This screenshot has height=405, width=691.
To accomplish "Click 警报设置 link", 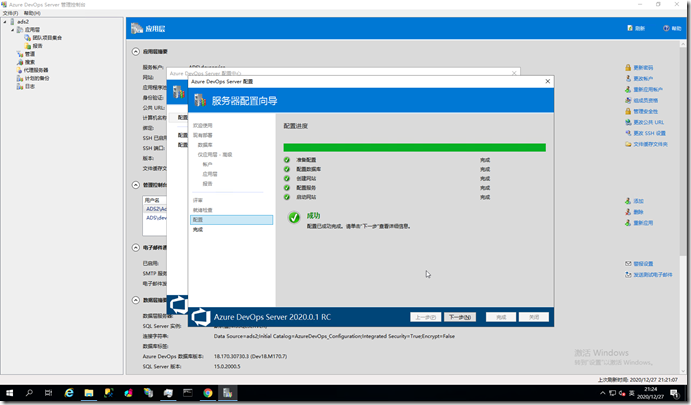I will coord(643,264).
